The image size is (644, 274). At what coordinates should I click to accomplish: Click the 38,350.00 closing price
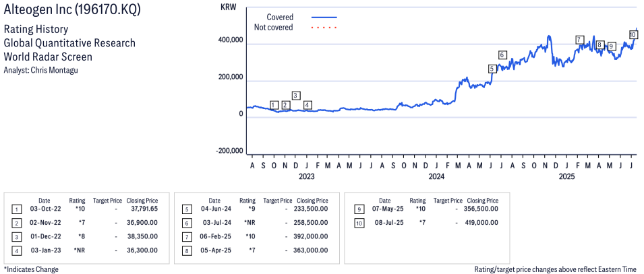(x=142, y=236)
